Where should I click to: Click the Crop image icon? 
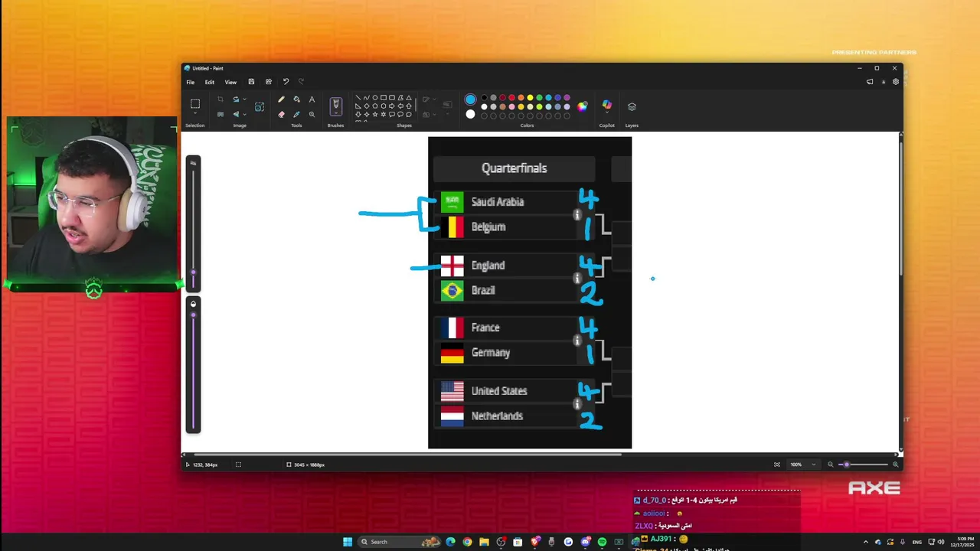pyautogui.click(x=220, y=99)
